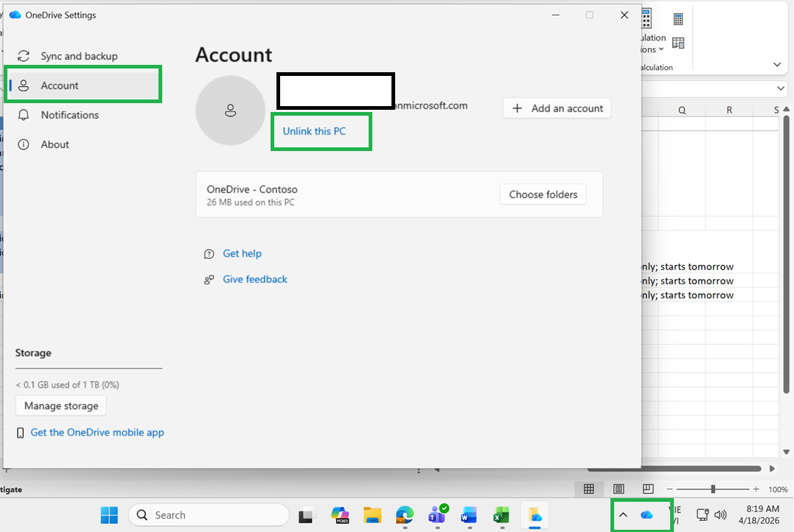Show hidden system tray icons
The image size is (794, 532).
coord(624,515)
